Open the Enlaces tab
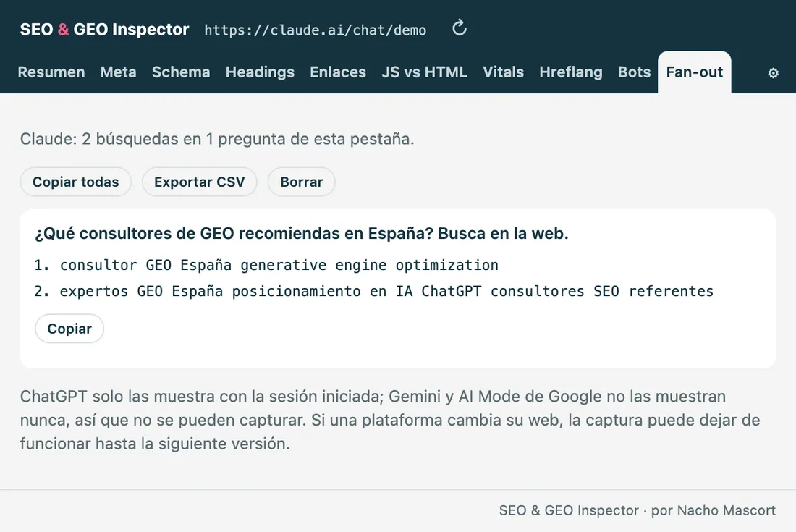Screen dimensions: 796x532 point(338,72)
